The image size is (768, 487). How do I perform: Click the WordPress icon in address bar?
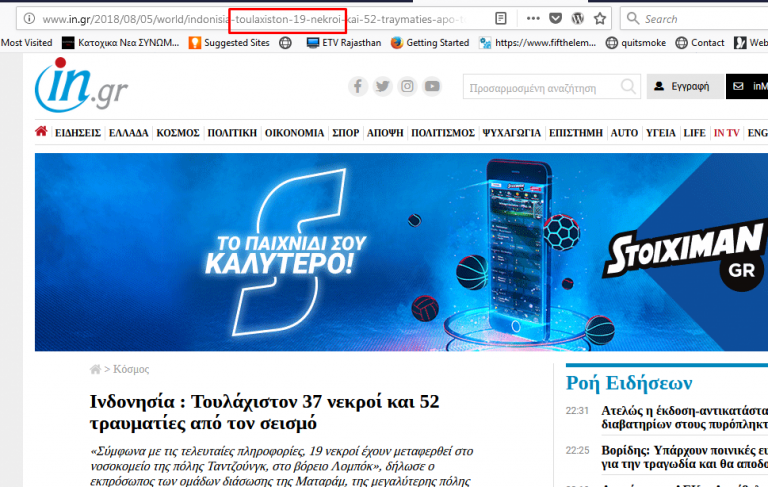[577, 19]
